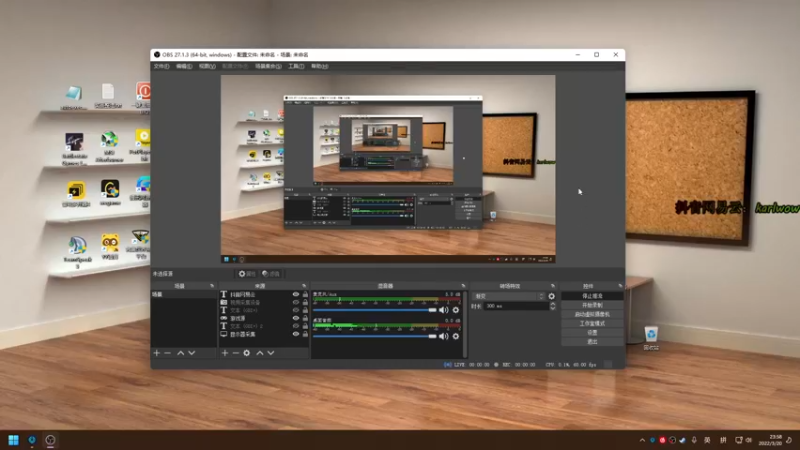Open transition properties gear next to 渐变

552,296
